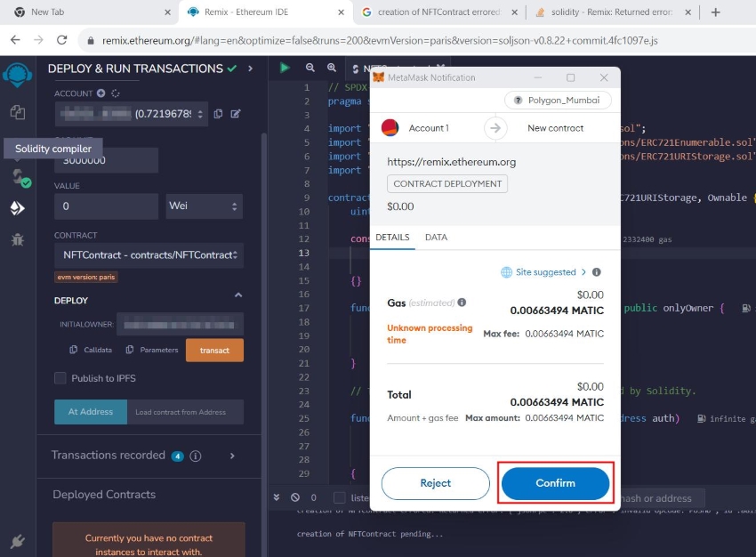
Task: Click the evm version: paris badge
Action: click(86, 278)
